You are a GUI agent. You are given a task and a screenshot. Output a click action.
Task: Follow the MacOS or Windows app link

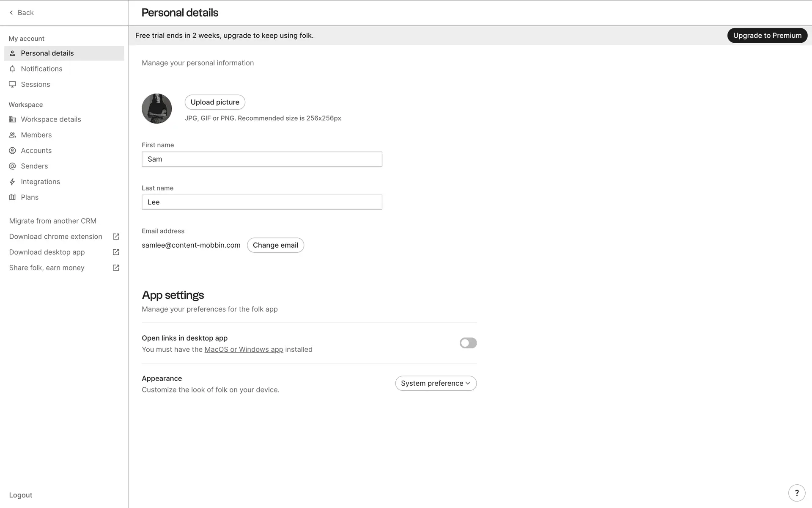[x=244, y=349]
